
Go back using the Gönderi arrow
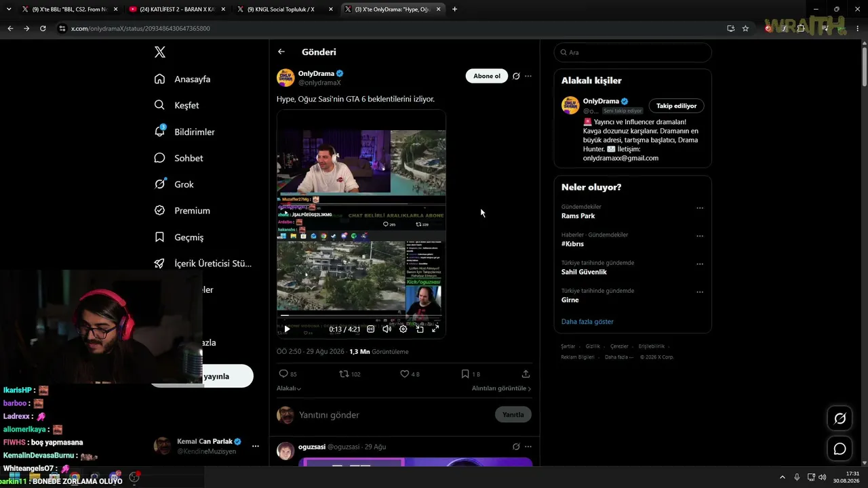(x=281, y=52)
